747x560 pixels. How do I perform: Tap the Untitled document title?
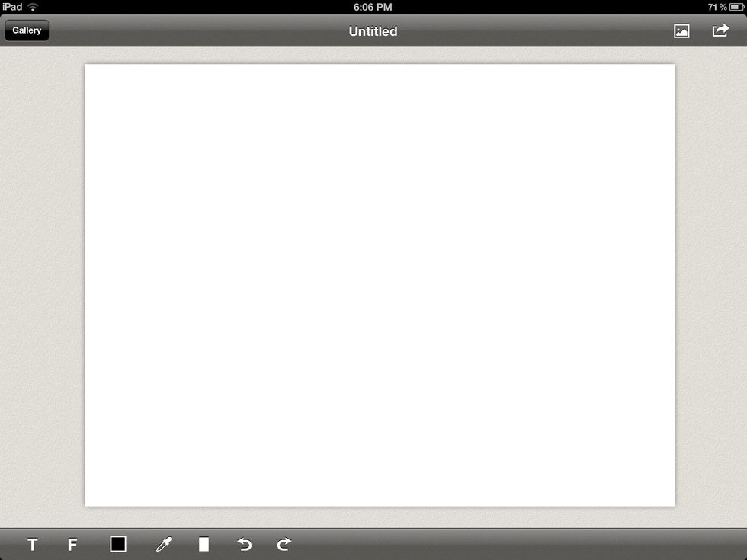[373, 31]
